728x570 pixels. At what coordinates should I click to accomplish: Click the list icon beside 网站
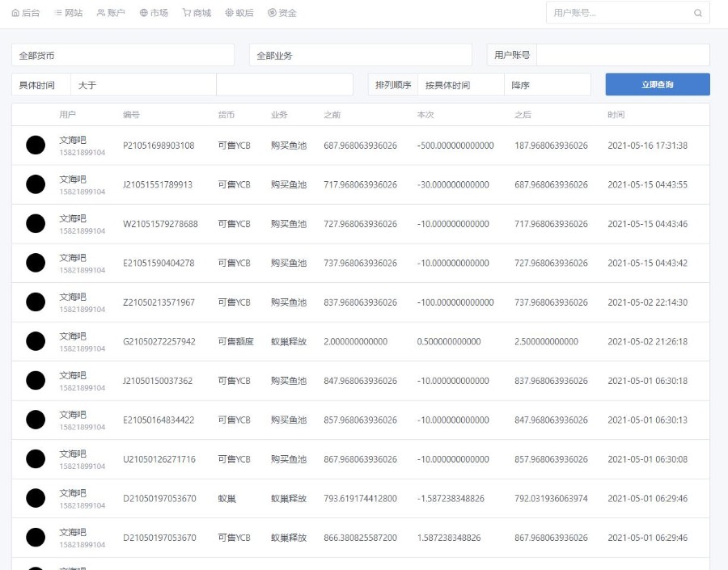(58, 13)
